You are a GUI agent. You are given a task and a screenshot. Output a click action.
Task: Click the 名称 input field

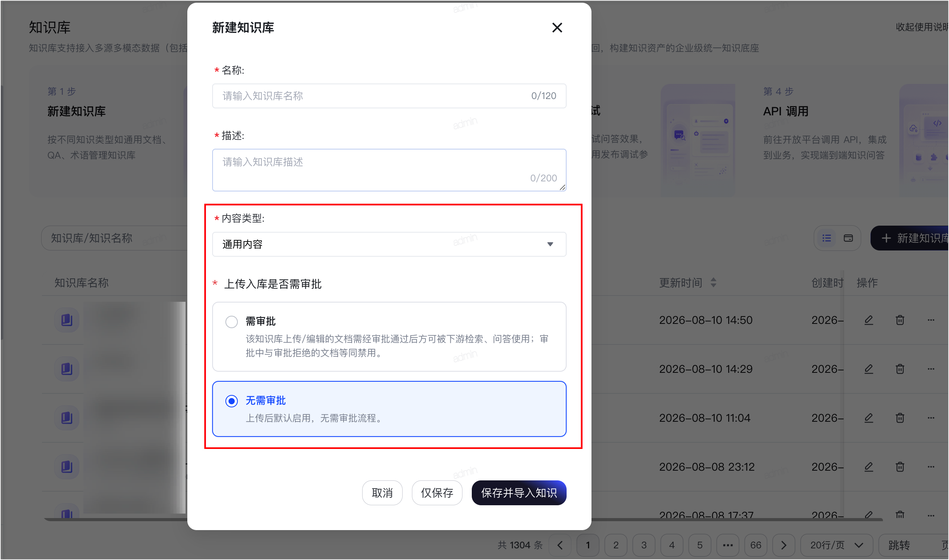[389, 96]
